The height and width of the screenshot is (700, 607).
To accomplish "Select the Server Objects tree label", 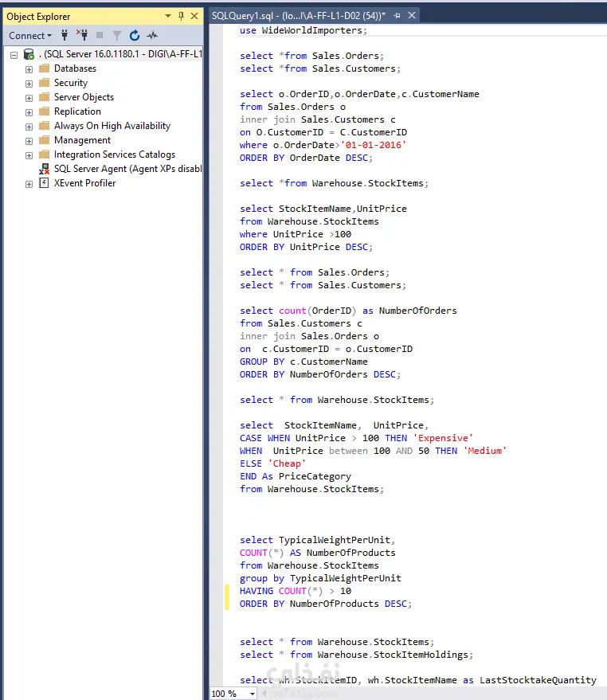I will click(84, 97).
